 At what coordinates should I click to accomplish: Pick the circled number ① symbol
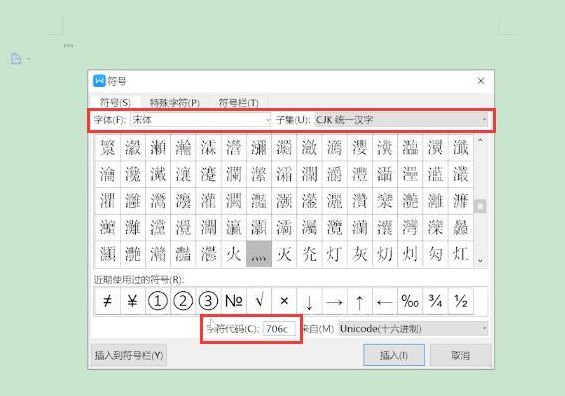(158, 301)
